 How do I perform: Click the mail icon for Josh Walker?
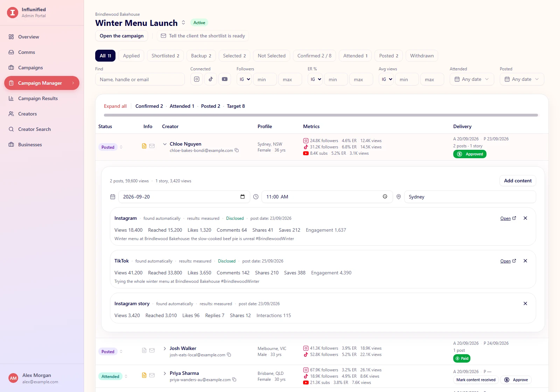pos(152,350)
